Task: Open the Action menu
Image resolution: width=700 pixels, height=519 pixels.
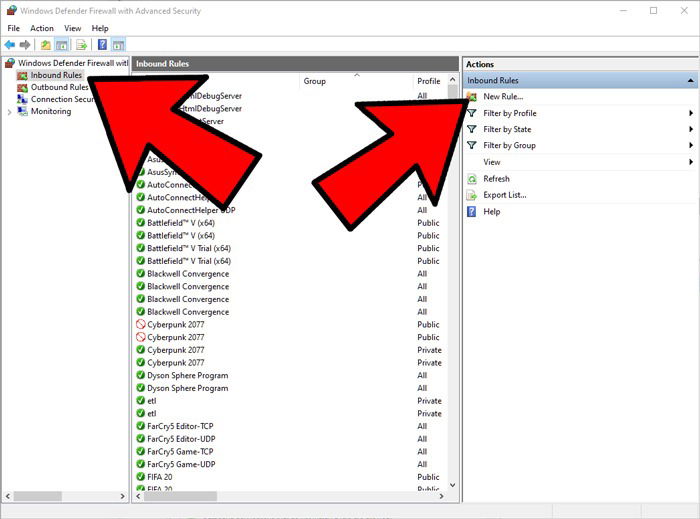Action: (x=42, y=28)
